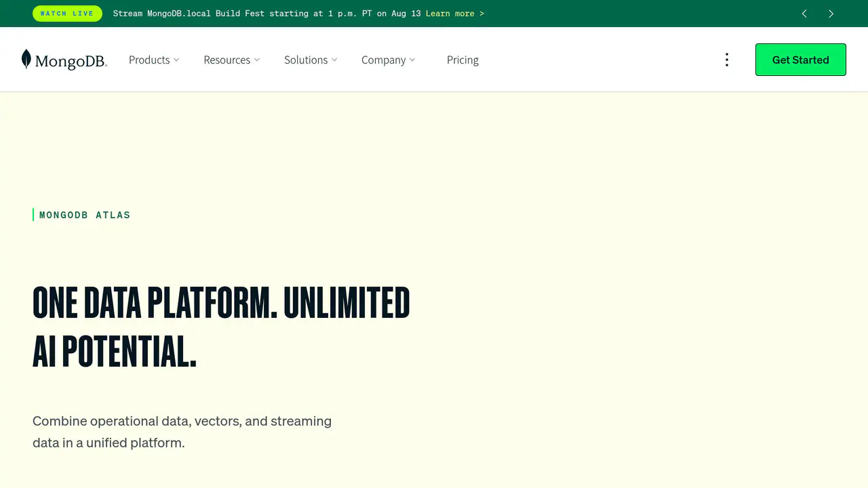The height and width of the screenshot is (488, 868).
Task: Click the Watch Live badge
Action: [x=67, y=14]
